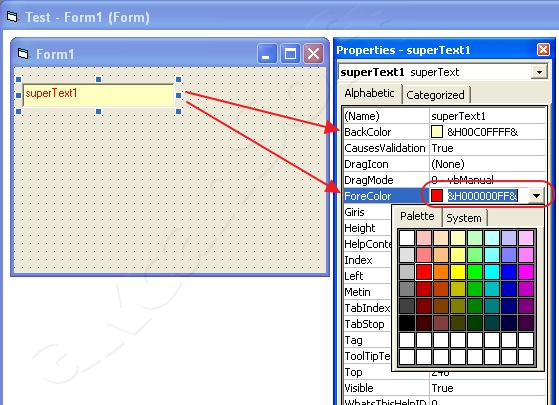Select the (Name) property row
The height and width of the screenshot is (405, 559).
(x=445, y=116)
